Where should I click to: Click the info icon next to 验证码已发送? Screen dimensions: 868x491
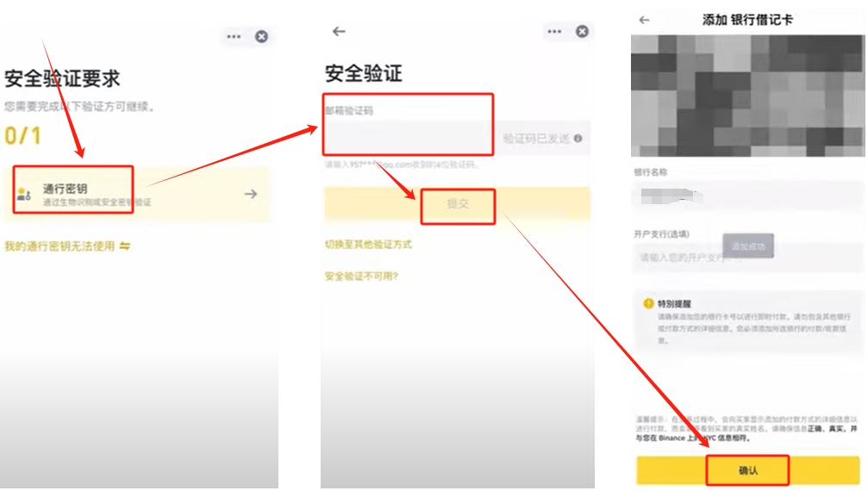(578, 139)
